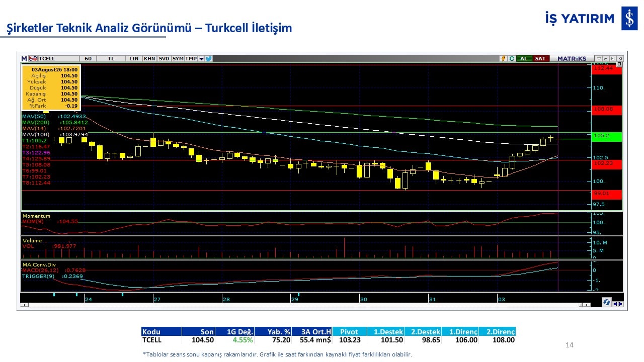Click the T8:112.44 level label

pyautogui.click(x=36, y=183)
